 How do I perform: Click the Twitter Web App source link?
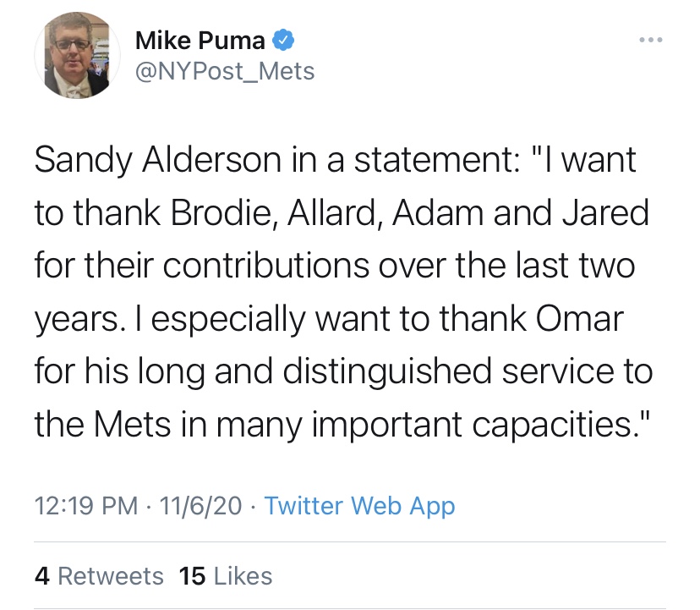pyautogui.click(x=359, y=506)
